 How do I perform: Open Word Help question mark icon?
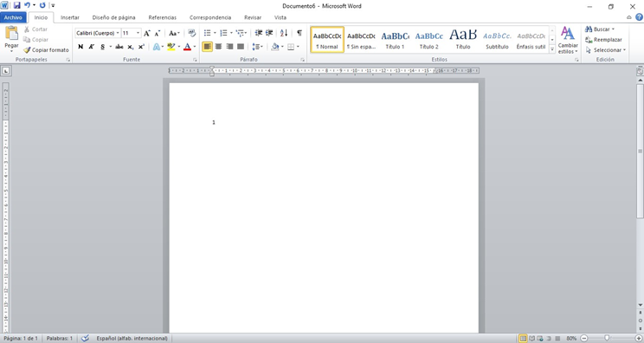pos(639,17)
